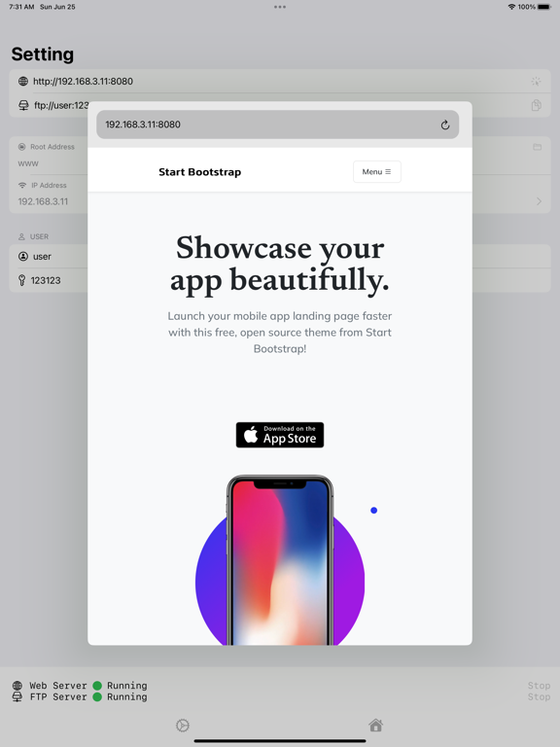Tap the three-dot multitasking control at top
Viewport: 560px width, 747px height.
[280, 7]
